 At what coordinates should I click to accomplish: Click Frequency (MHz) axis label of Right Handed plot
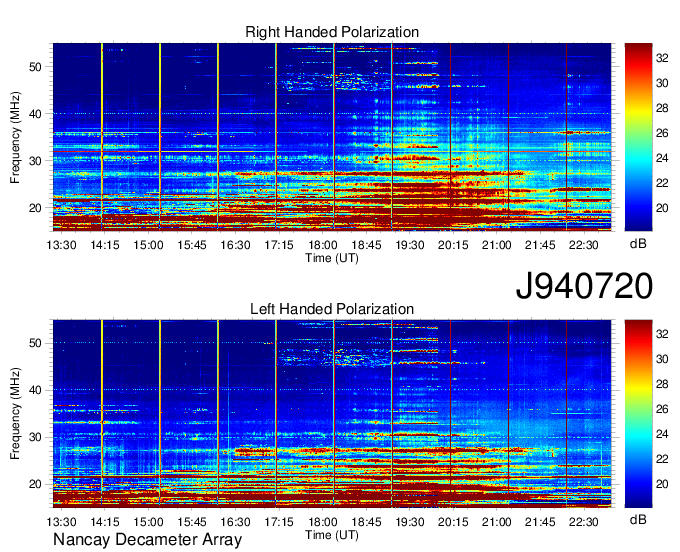[15, 137]
